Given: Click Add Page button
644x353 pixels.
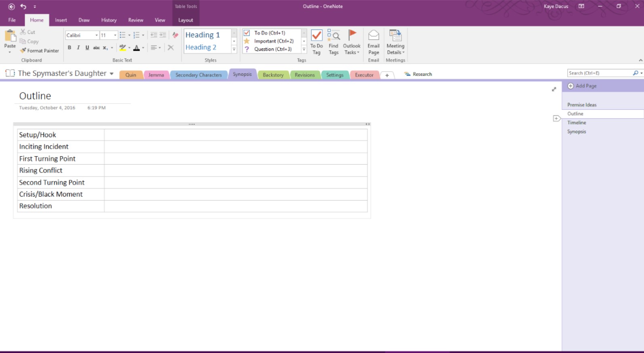Looking at the screenshot, I should pos(582,86).
